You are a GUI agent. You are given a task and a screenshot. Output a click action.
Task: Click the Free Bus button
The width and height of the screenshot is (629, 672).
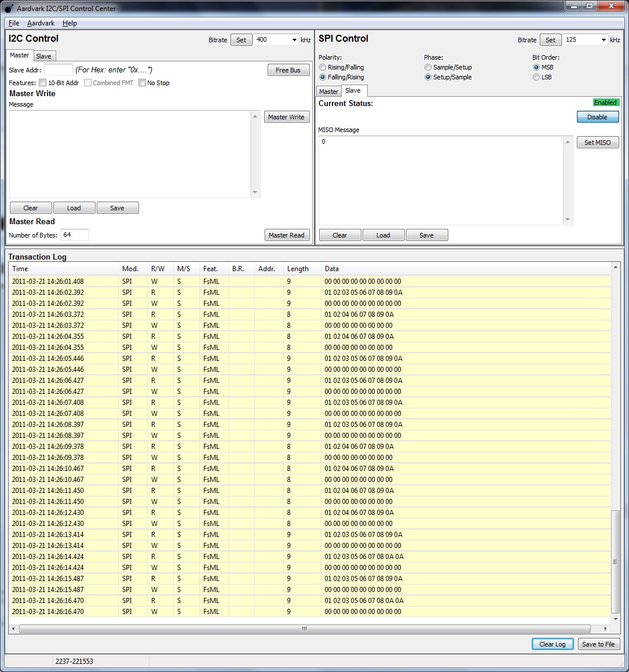pos(288,70)
